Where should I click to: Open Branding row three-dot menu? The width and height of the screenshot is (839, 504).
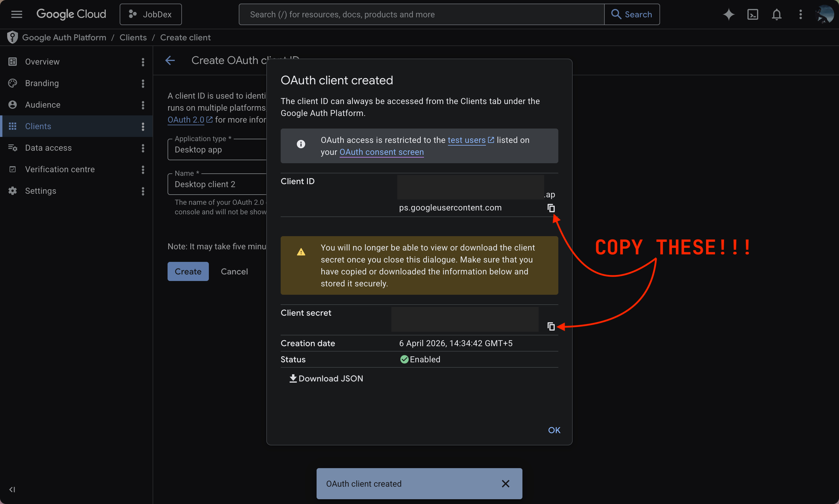coord(143,83)
